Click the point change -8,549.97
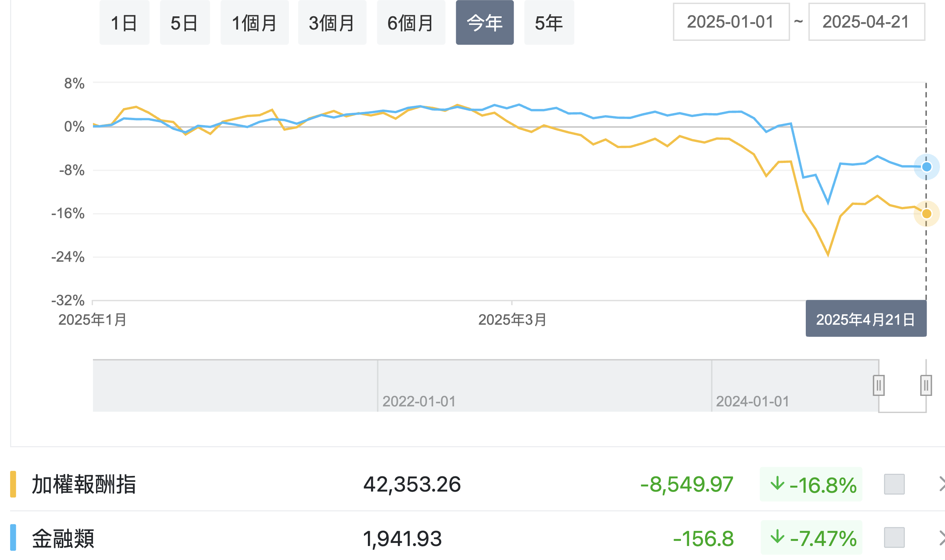This screenshot has height=560, width=945. tap(687, 485)
